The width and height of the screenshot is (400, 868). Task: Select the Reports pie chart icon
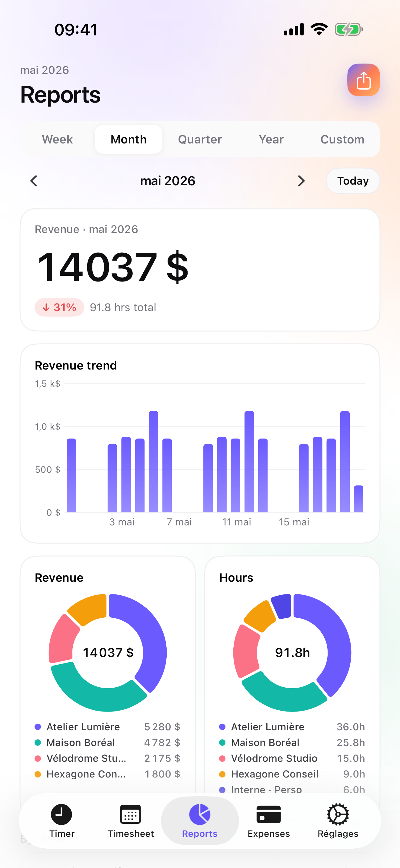click(200, 814)
